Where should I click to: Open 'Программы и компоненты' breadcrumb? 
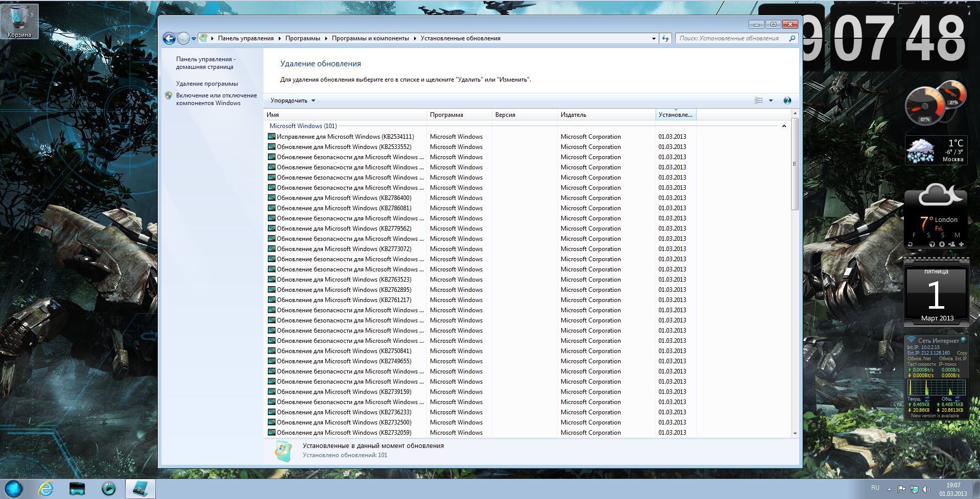[370, 38]
